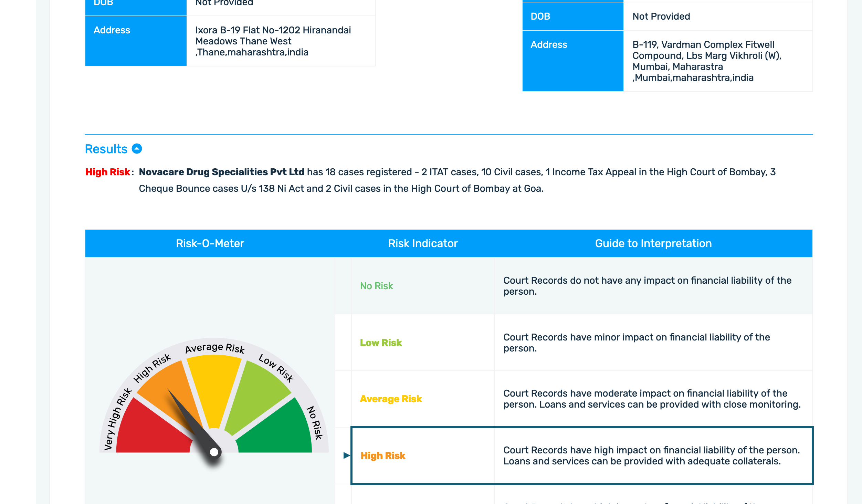Image resolution: width=862 pixels, height=504 pixels.
Task: Click the No Risk interpretation text
Action: click(x=647, y=286)
